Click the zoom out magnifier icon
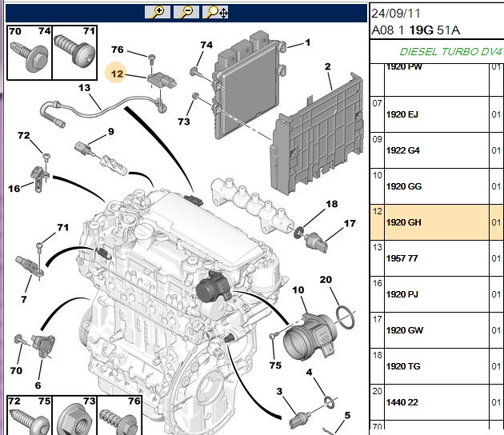 tap(186, 12)
